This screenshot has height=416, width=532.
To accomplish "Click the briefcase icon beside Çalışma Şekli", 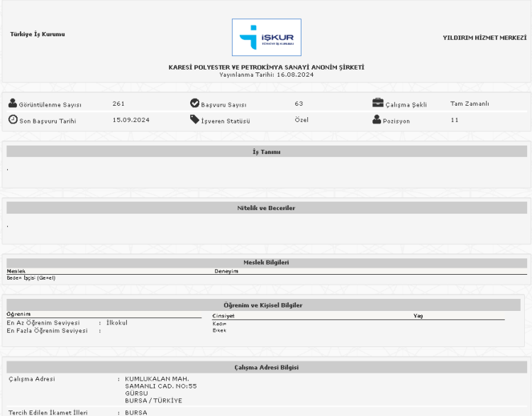I will (378, 103).
